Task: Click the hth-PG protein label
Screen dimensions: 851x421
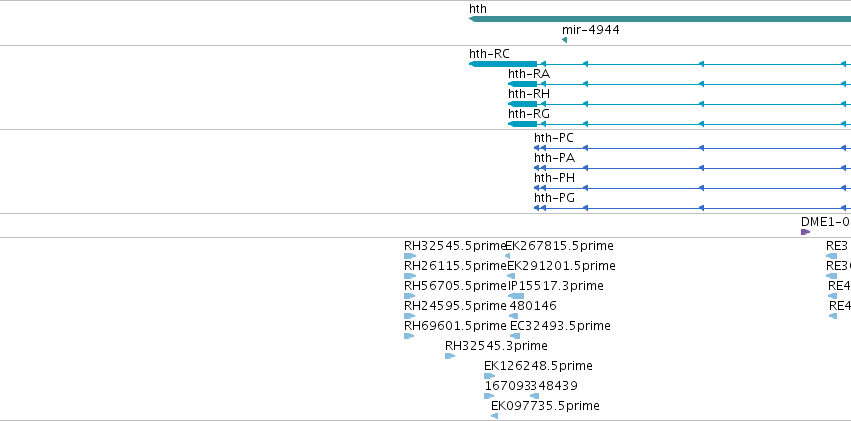Action: click(554, 198)
